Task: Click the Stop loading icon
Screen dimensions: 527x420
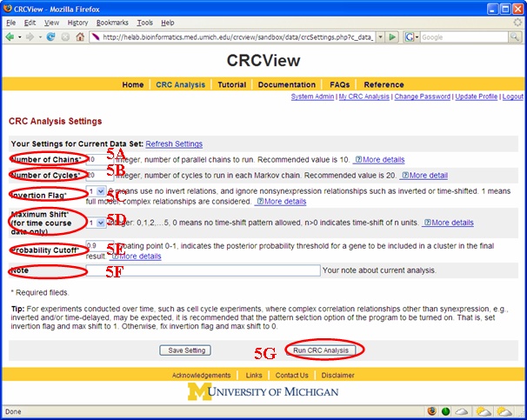Action: pos(65,37)
